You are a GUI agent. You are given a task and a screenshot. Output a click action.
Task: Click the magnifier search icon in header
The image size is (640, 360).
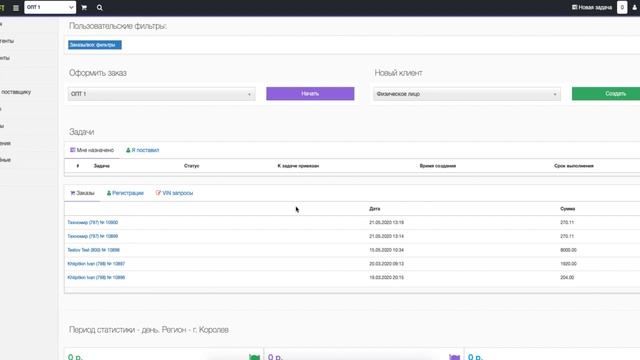click(100, 8)
